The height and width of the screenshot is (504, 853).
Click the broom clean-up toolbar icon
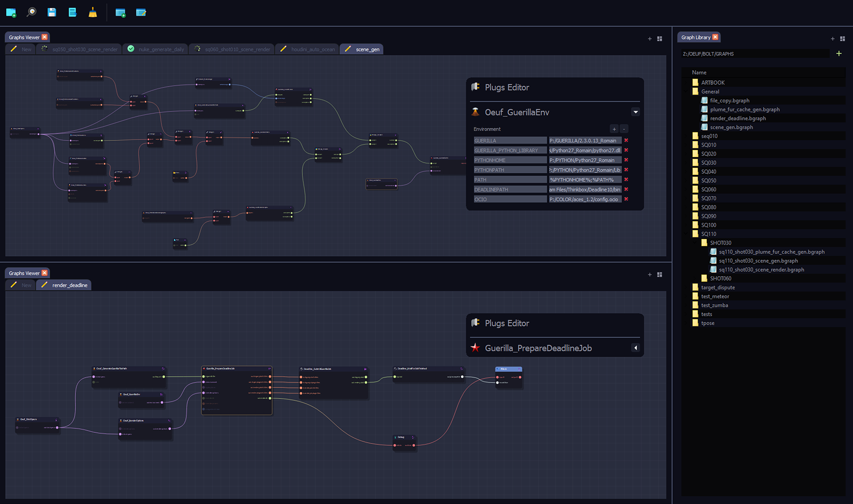(92, 12)
